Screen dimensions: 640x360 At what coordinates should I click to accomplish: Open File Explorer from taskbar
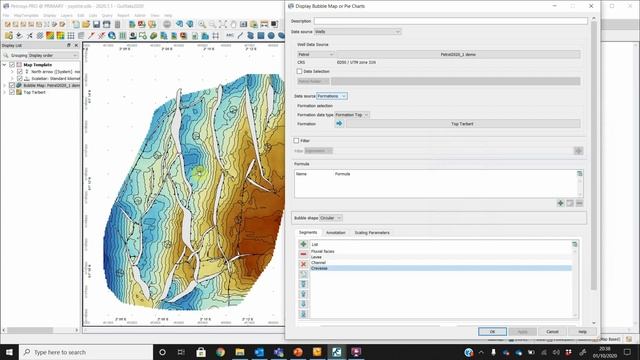tap(240, 352)
